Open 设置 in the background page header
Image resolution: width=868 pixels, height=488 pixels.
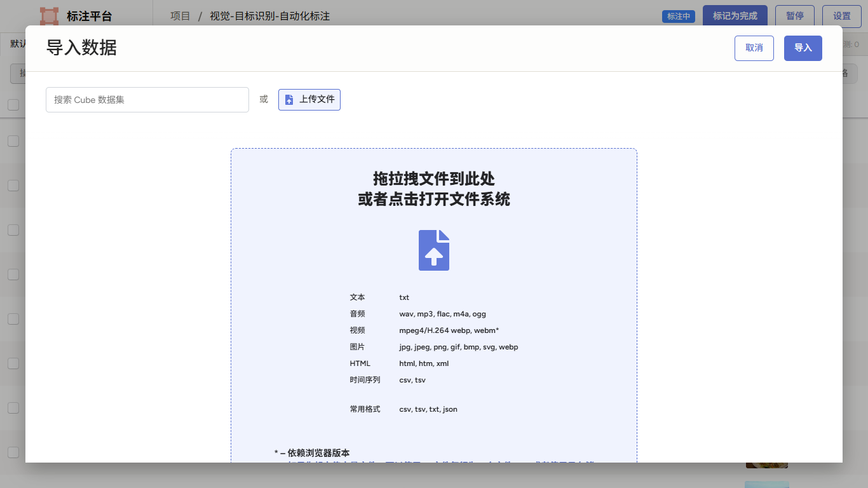[x=842, y=16]
